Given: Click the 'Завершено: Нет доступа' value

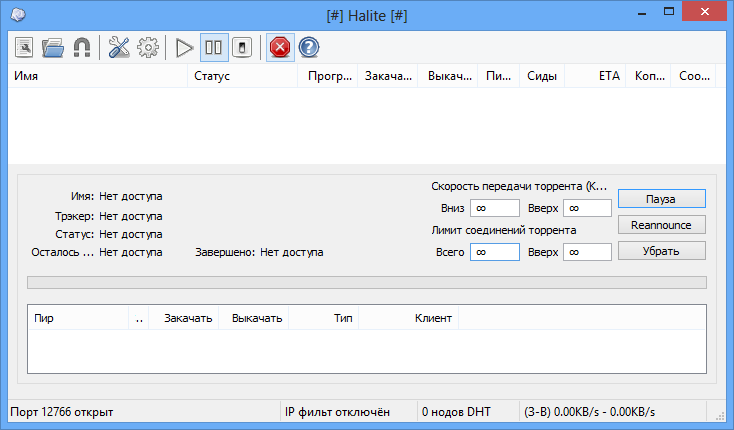Looking at the screenshot, I should (292, 252).
